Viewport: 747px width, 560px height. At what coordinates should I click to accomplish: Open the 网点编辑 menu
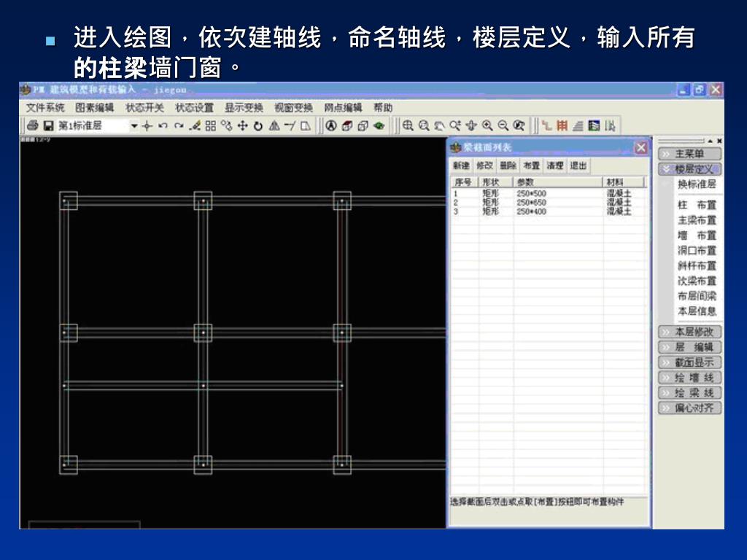pyautogui.click(x=343, y=108)
